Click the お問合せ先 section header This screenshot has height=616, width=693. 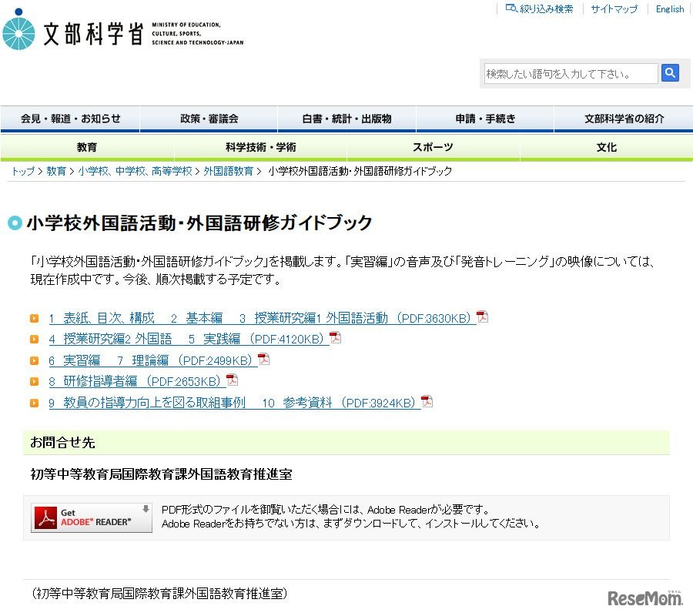click(x=346, y=442)
